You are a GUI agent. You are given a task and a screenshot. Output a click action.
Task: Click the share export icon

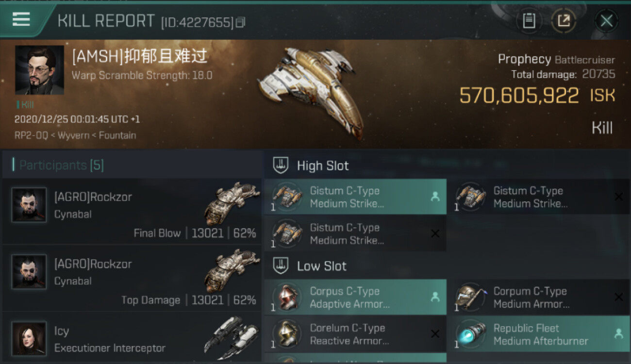pyautogui.click(x=564, y=21)
